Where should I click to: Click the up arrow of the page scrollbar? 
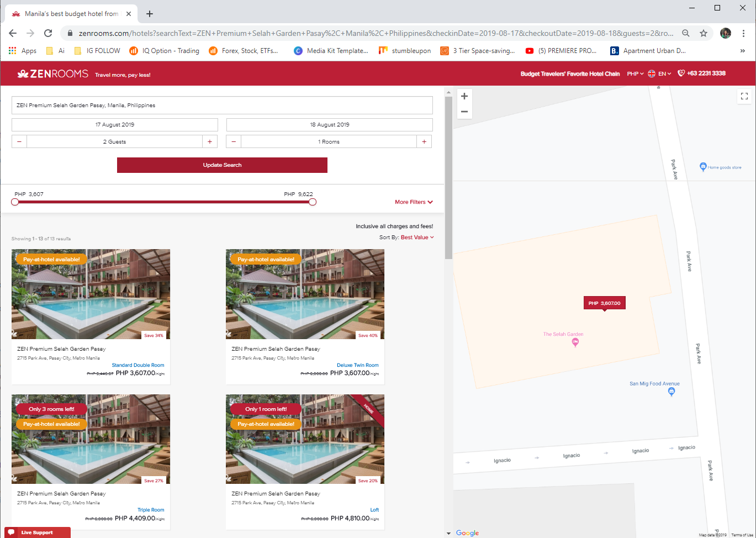448,92
